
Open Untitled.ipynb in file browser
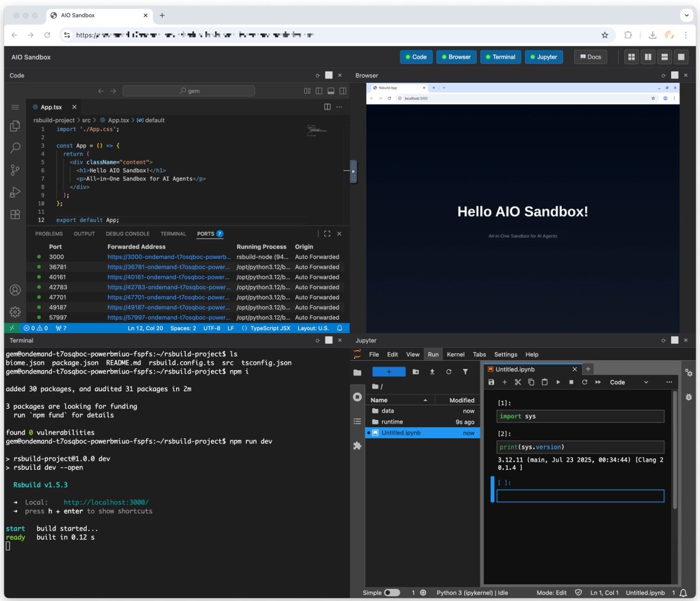pos(423,433)
